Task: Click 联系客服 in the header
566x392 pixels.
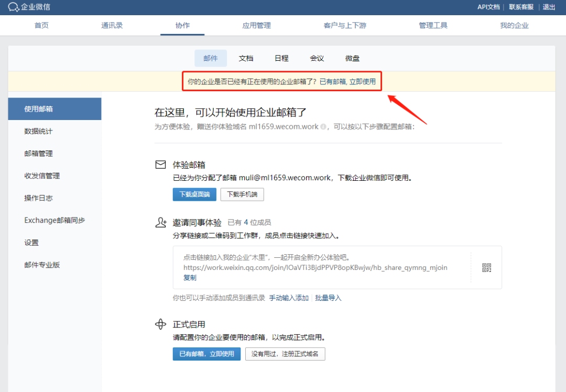Action: pyautogui.click(x=521, y=7)
